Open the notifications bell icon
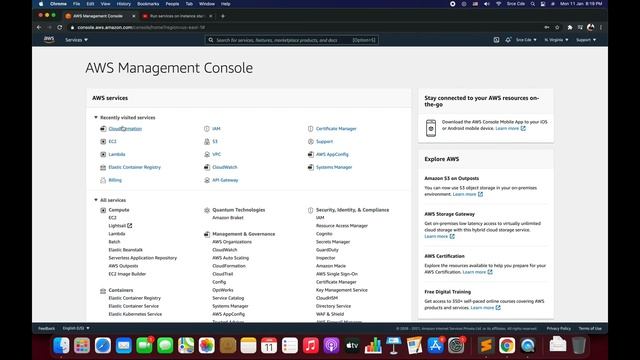Image resolution: width=640 pixels, height=360 pixels. pos(508,40)
